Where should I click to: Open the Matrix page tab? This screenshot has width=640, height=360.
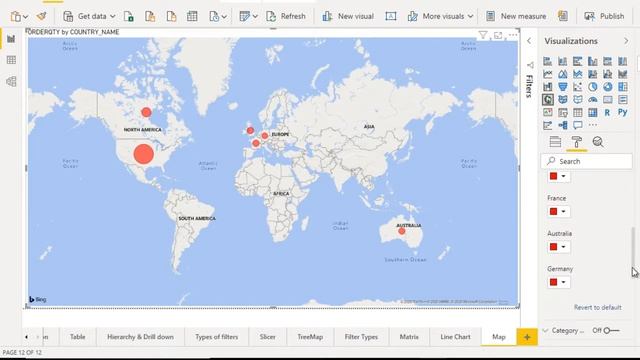click(x=409, y=337)
